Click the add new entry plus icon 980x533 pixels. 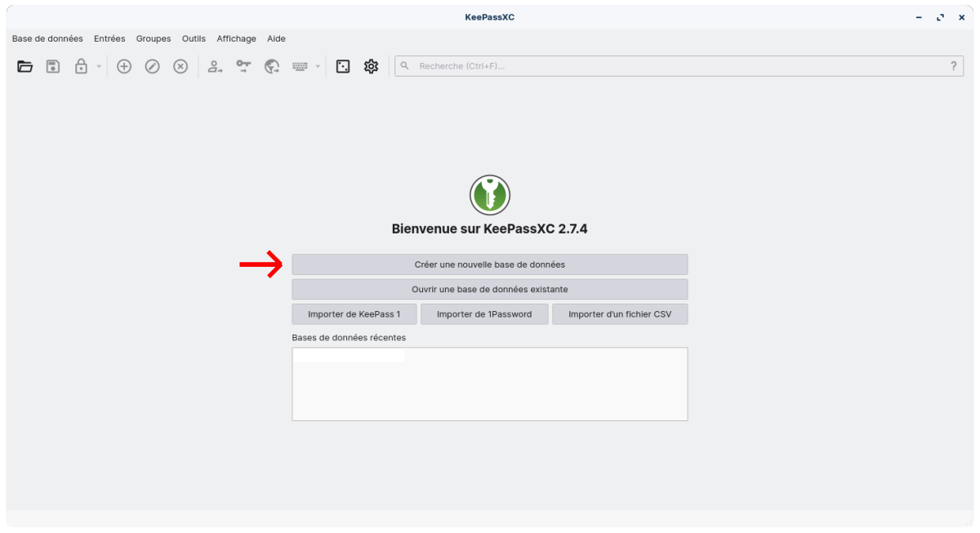click(124, 66)
